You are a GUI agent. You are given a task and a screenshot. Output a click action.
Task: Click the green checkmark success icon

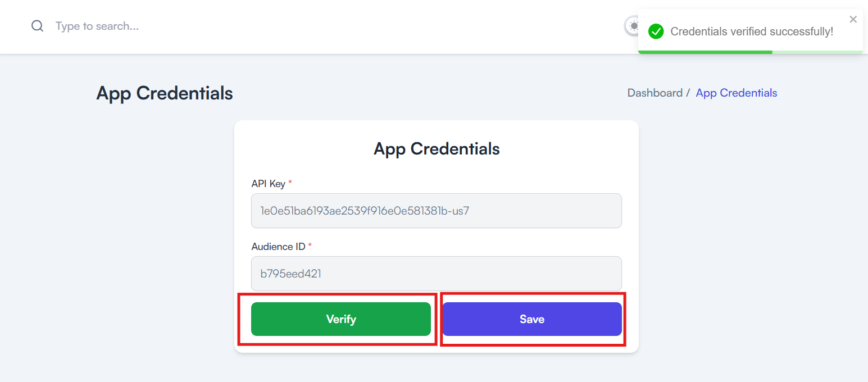coord(656,31)
